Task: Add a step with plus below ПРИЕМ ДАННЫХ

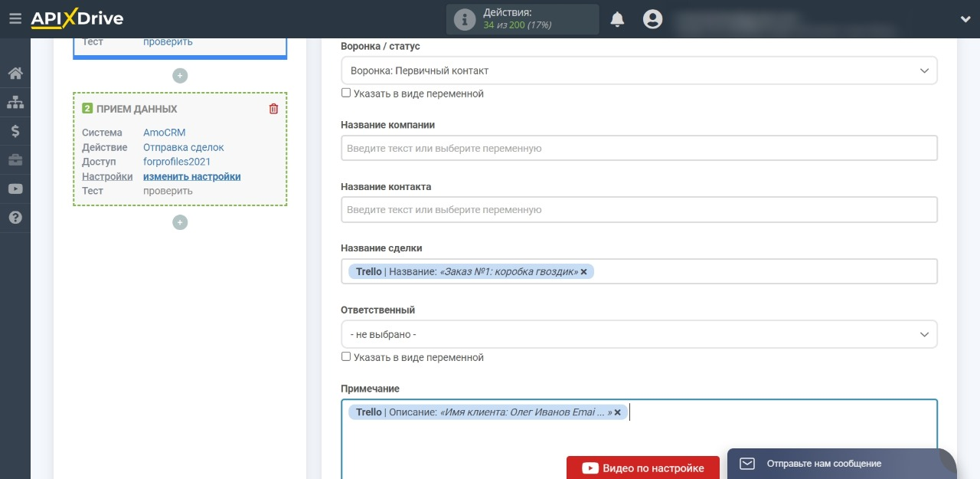Action: click(x=180, y=223)
